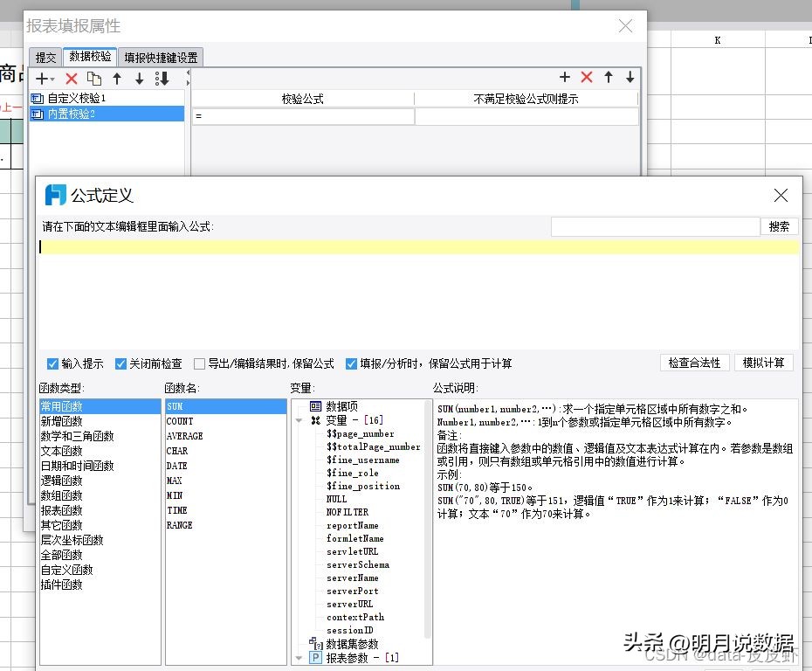812x671 pixels.
Task: Open the 填报快捷键设置 tab
Action: click(161, 58)
